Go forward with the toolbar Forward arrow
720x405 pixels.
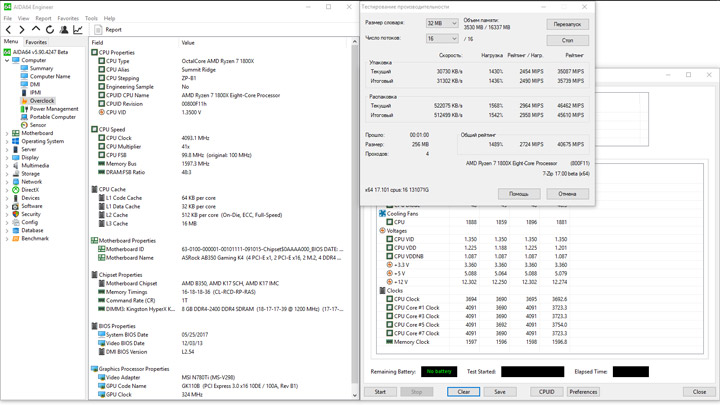point(22,29)
